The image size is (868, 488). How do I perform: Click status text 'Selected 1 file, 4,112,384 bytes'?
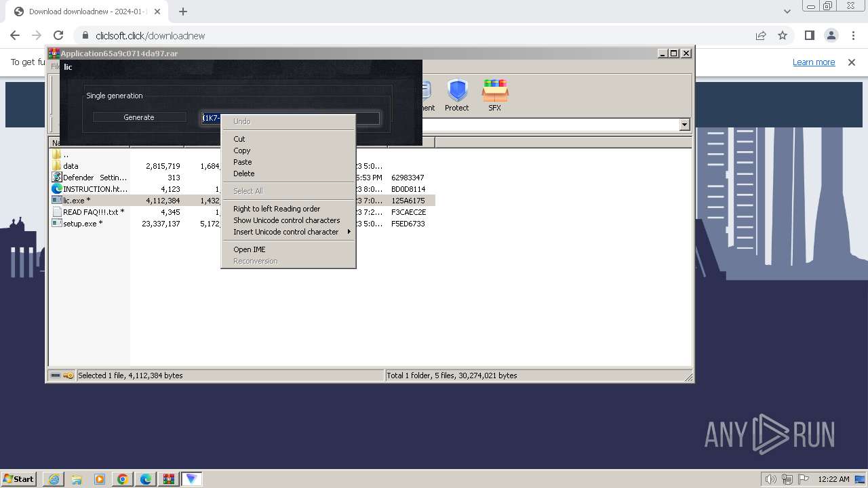[130, 375]
